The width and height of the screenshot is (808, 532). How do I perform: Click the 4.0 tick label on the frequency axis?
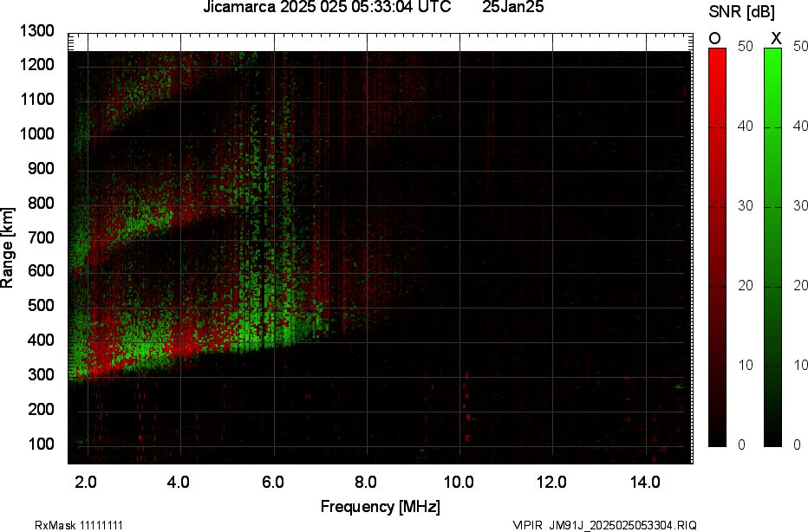click(x=179, y=483)
